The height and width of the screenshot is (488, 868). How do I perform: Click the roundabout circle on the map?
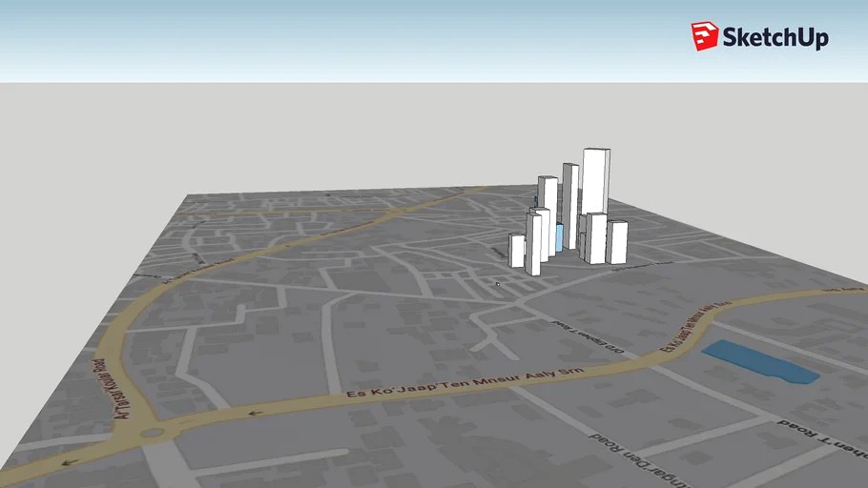(153, 433)
